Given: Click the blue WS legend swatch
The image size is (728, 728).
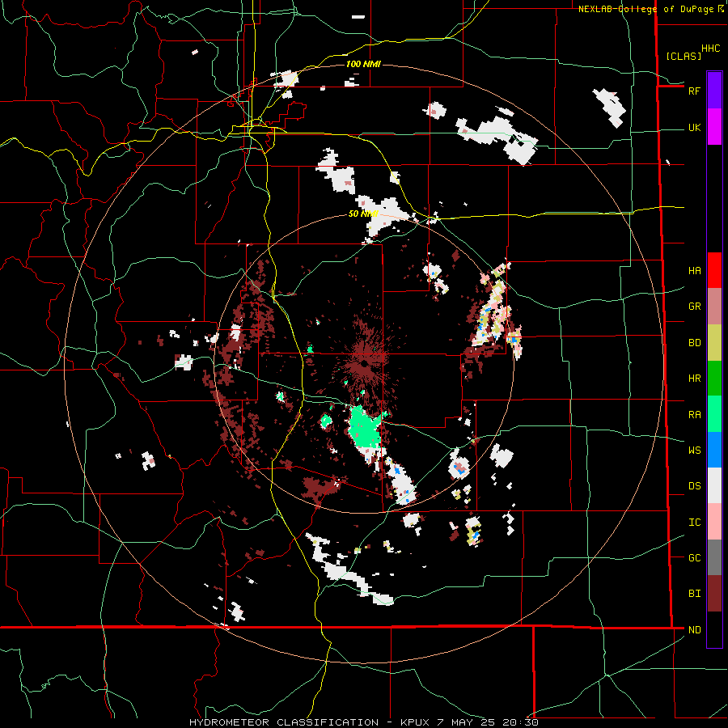Looking at the screenshot, I should (714, 450).
